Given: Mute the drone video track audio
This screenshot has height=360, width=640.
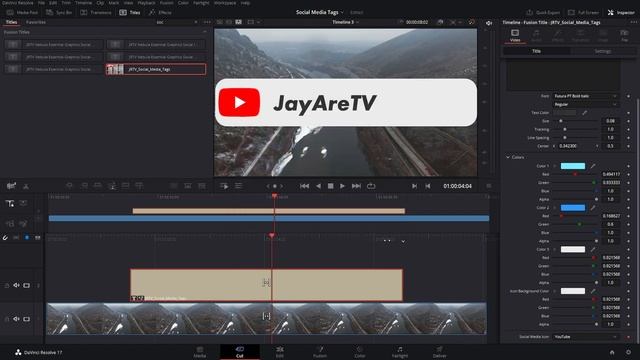Looking at the screenshot, I should click(x=16, y=319).
